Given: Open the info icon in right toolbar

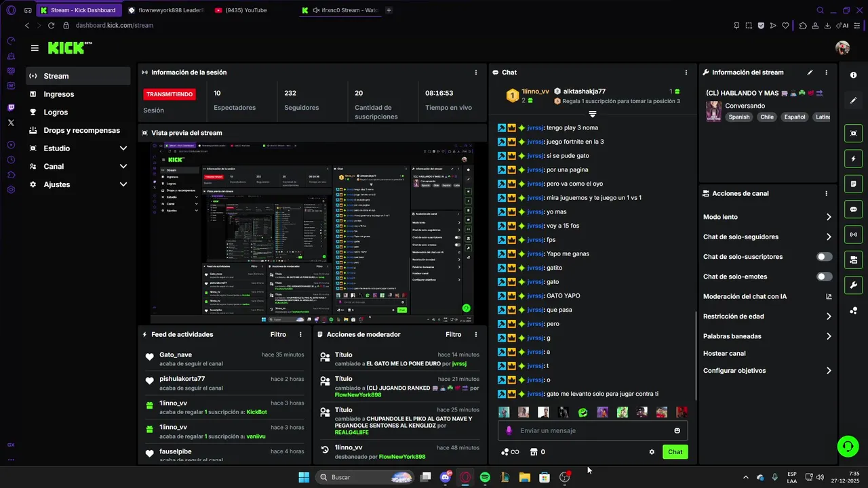Looking at the screenshot, I should (853, 75).
